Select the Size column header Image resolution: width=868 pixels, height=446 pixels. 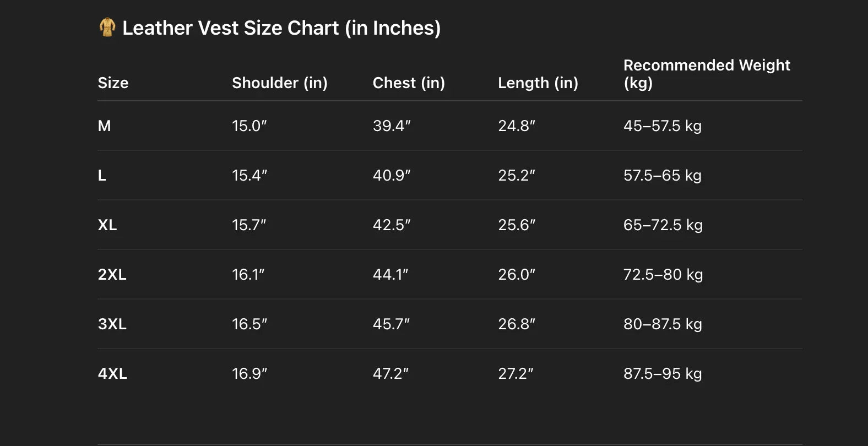(113, 83)
